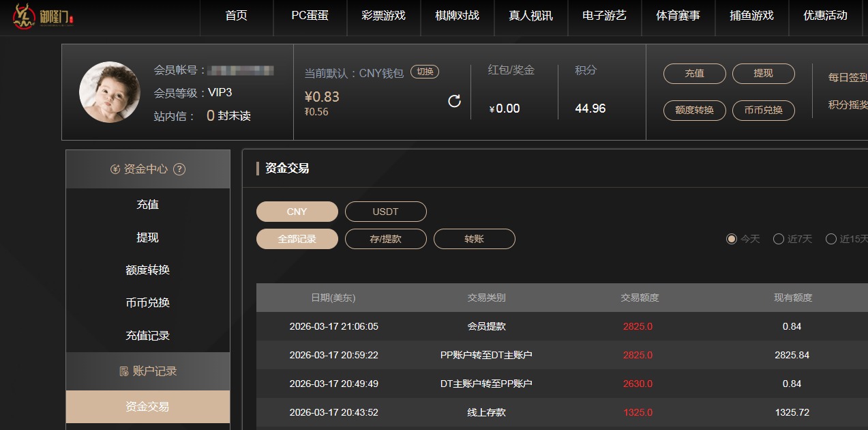
Task: Select 充值记录 in the sidebar
Action: pos(148,335)
